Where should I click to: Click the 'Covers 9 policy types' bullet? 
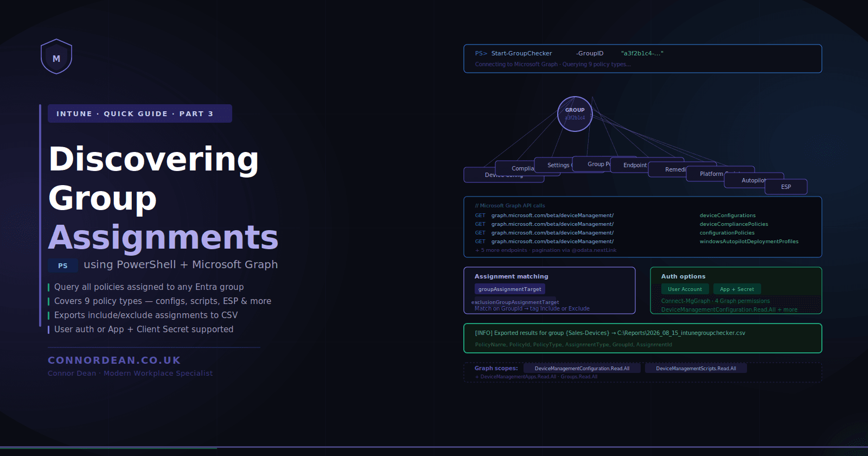pos(163,301)
